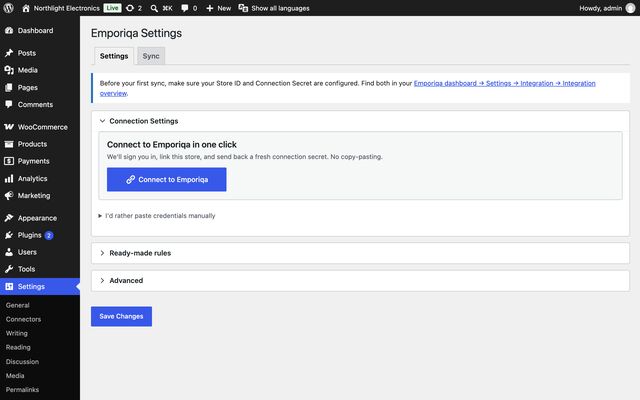Click the updates icon showing 2

coord(130,8)
